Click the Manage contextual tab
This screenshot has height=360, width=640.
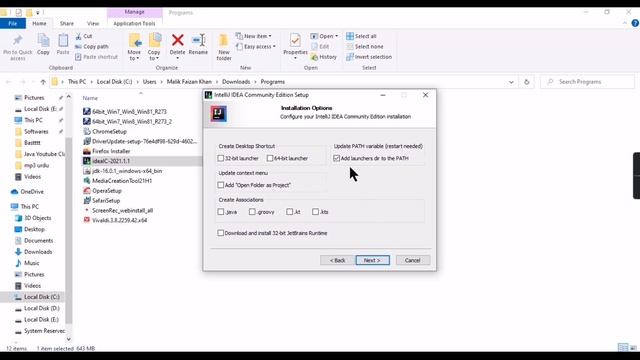point(134,12)
